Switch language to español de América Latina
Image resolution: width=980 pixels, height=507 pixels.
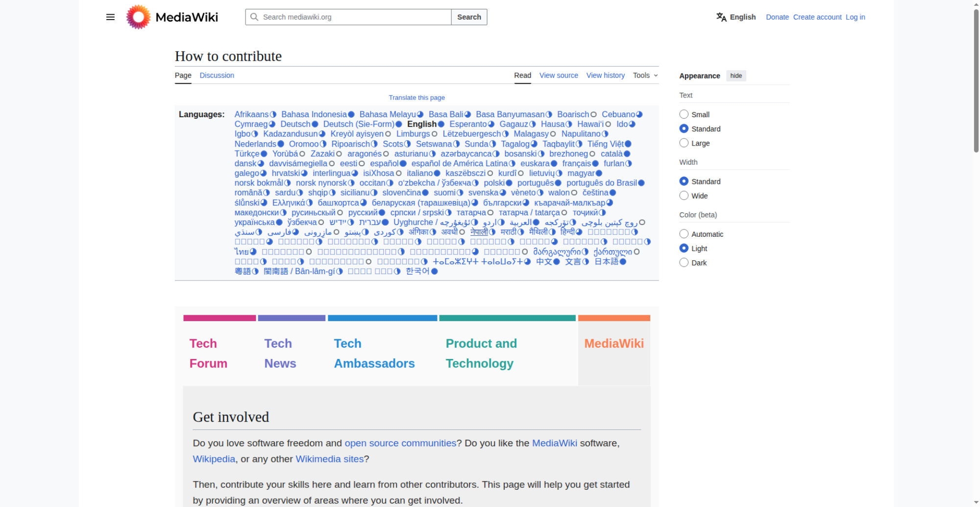point(460,163)
